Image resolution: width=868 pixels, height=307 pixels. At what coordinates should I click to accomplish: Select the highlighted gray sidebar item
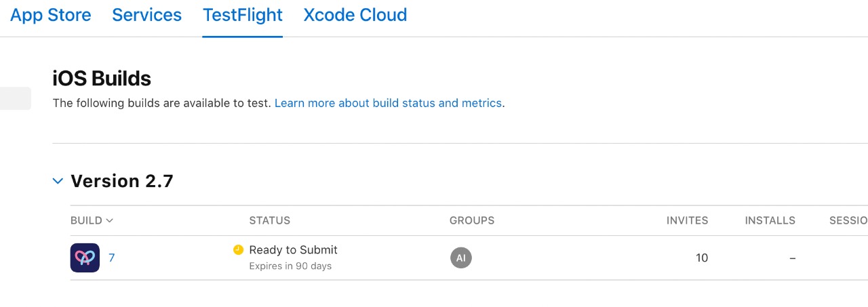pos(15,98)
